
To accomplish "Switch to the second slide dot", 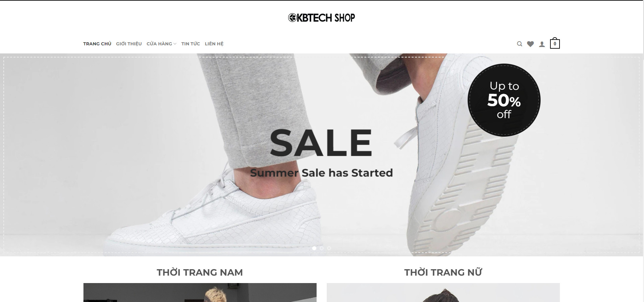I will click(322, 248).
